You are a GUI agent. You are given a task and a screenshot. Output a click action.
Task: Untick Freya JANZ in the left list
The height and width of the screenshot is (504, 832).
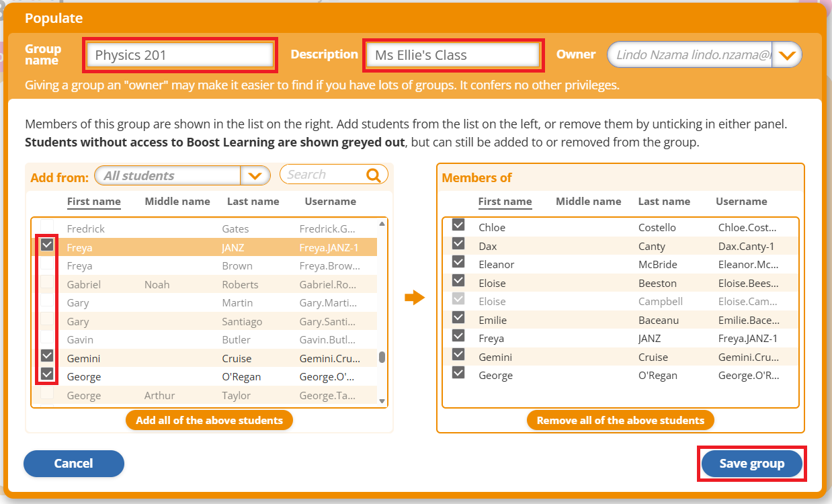click(x=47, y=246)
